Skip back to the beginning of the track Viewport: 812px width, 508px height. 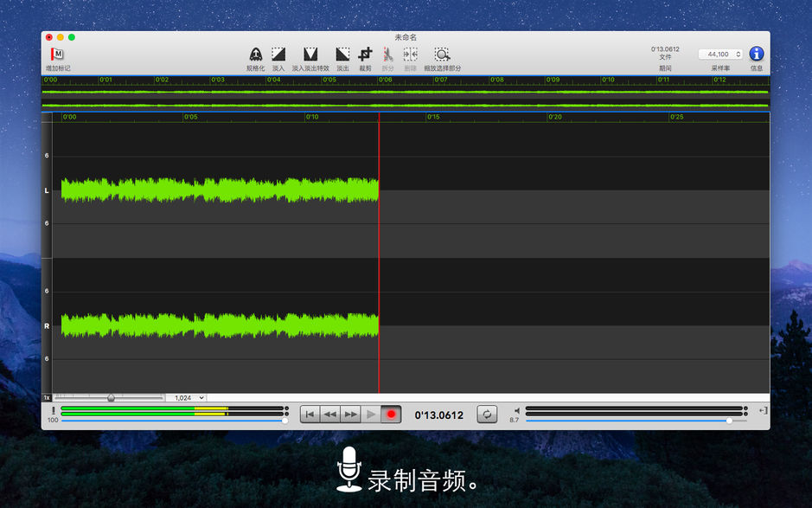point(310,414)
